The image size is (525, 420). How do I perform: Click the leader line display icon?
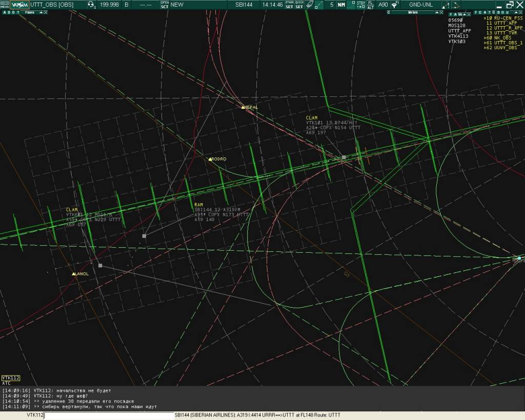click(x=351, y=5)
